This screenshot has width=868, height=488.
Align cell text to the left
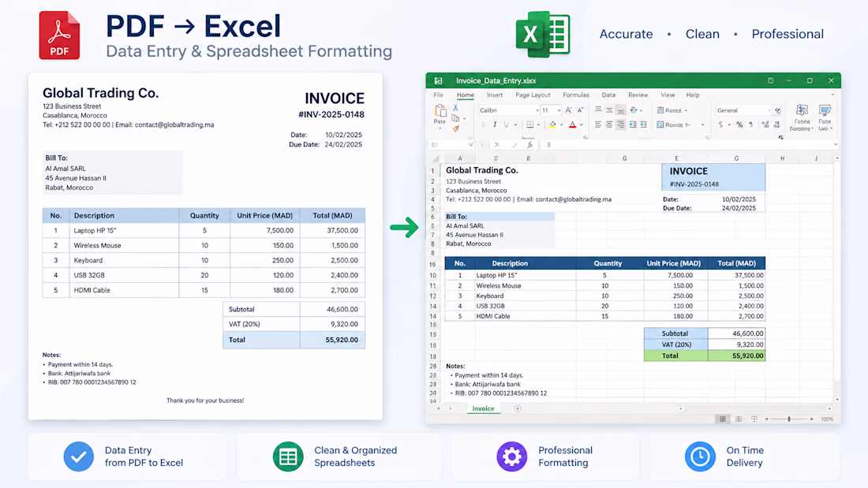598,125
